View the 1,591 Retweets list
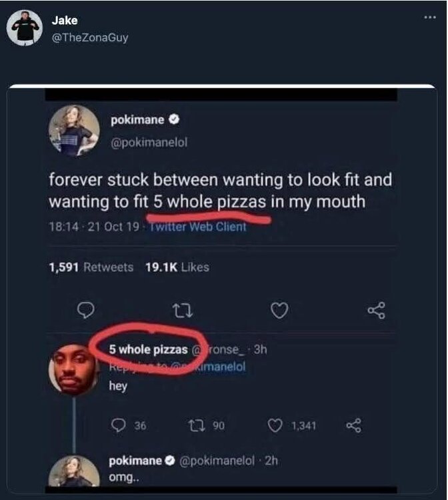448x500 pixels. tap(91, 267)
